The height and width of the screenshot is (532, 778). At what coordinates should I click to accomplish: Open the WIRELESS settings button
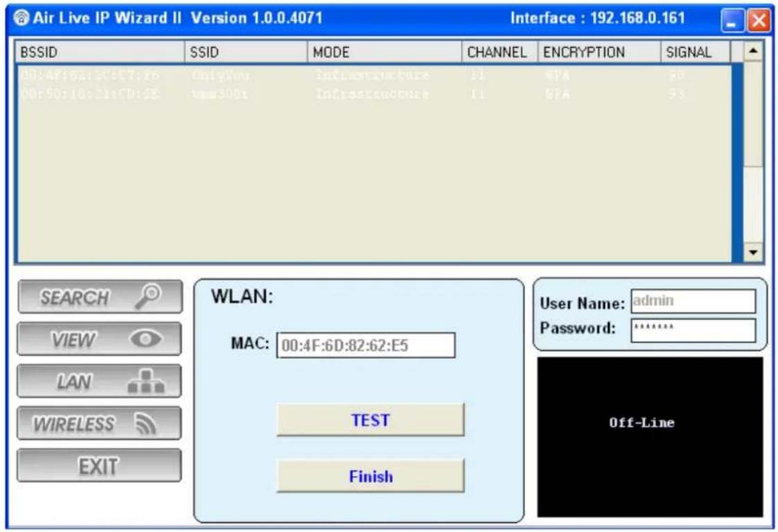click(x=99, y=424)
